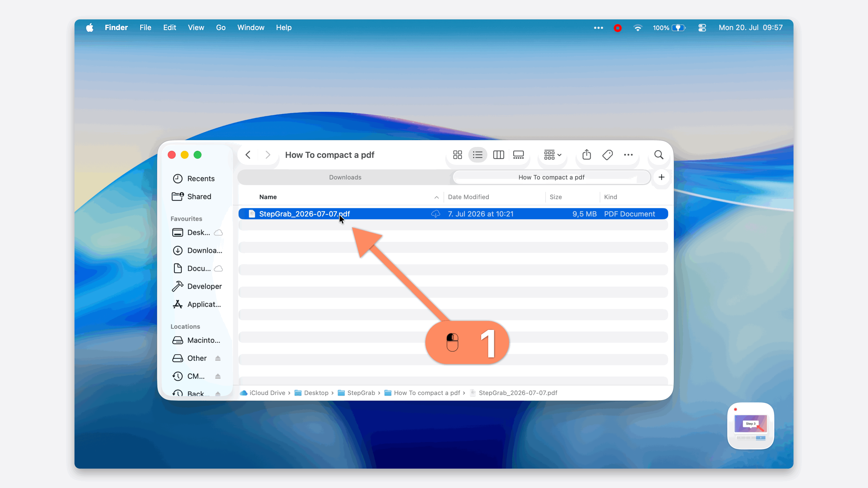Click the menu bar date and time
868x488 pixels.
(x=751, y=28)
